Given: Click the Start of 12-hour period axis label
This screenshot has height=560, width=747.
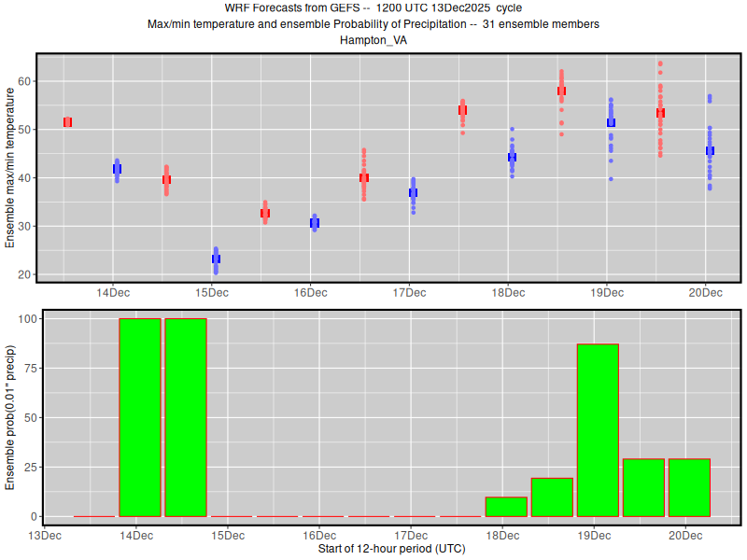Looking at the screenshot, I should click(391, 549).
